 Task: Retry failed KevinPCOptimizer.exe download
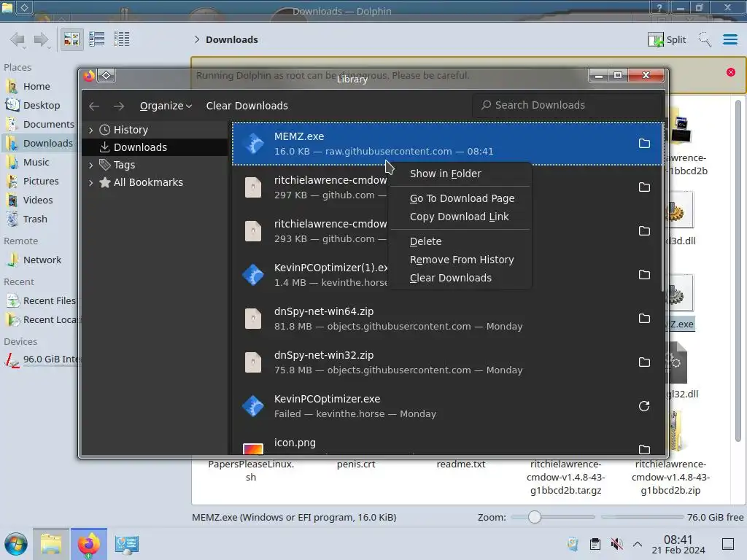pyautogui.click(x=644, y=406)
